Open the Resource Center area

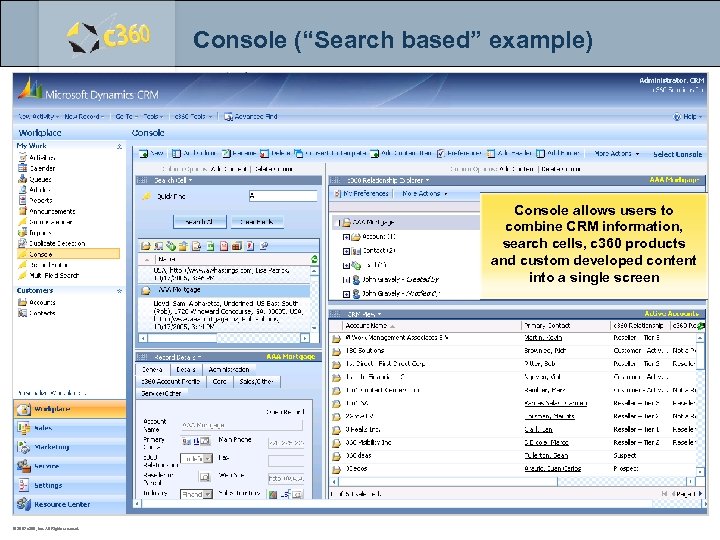tap(70, 504)
